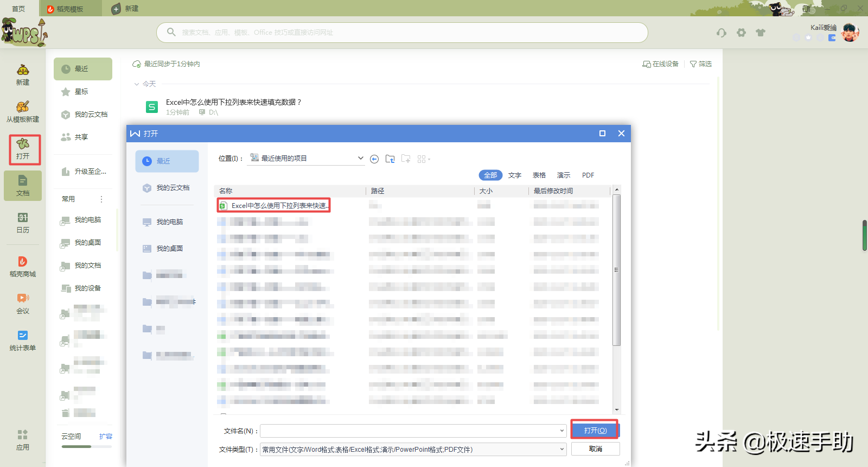
Task: Select 我的云文档 in dialog left pane
Action: coord(167,188)
